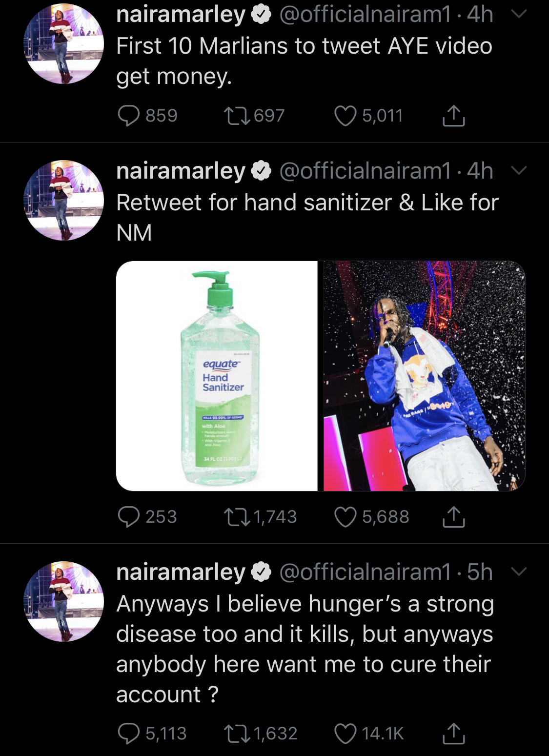Viewport: 549px width, 756px height.
Task: Tap @officialnairam1 handle on sanitizer tweet
Action: 366,171
